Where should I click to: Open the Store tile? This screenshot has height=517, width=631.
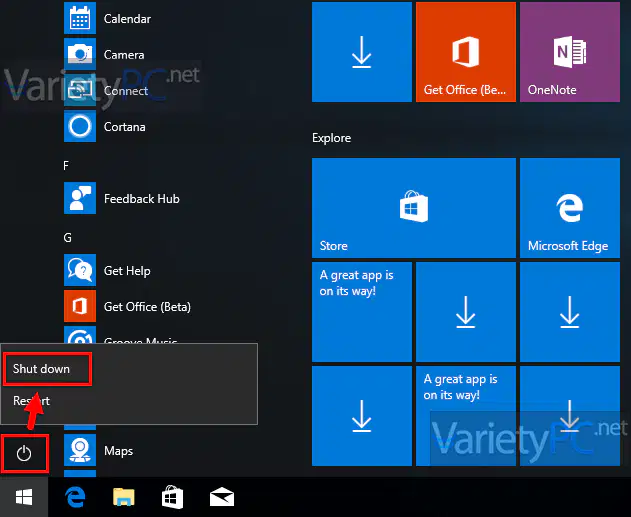coord(414,208)
